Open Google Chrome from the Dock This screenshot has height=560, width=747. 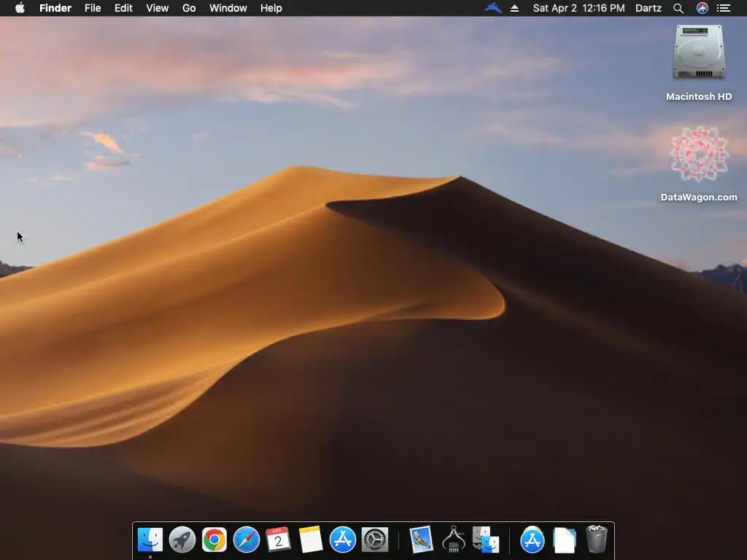pos(214,540)
